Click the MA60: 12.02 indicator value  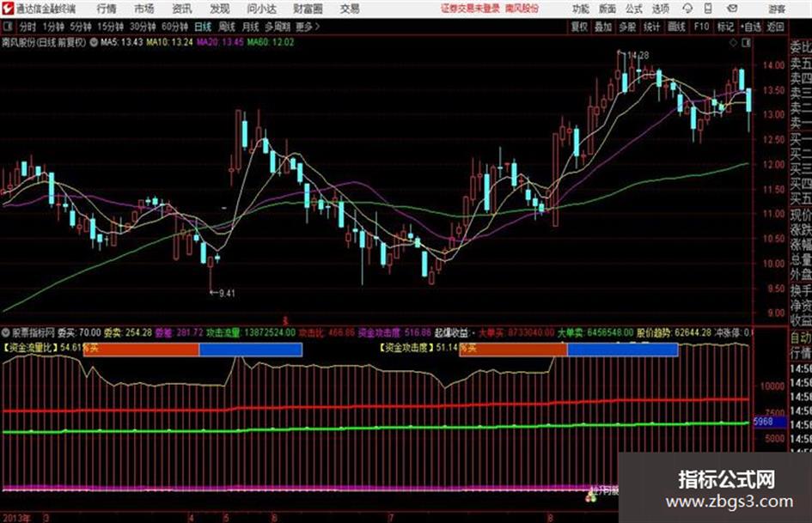(271, 42)
